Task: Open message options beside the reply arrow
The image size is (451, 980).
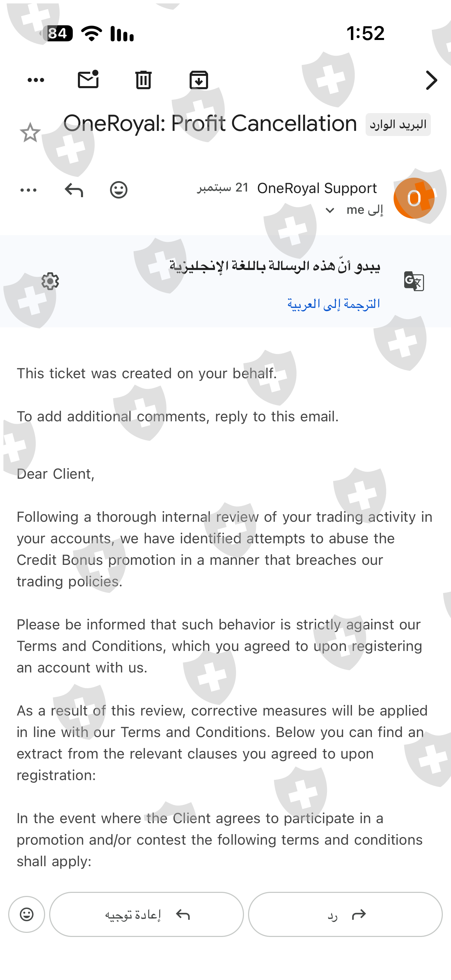Action: [28, 190]
